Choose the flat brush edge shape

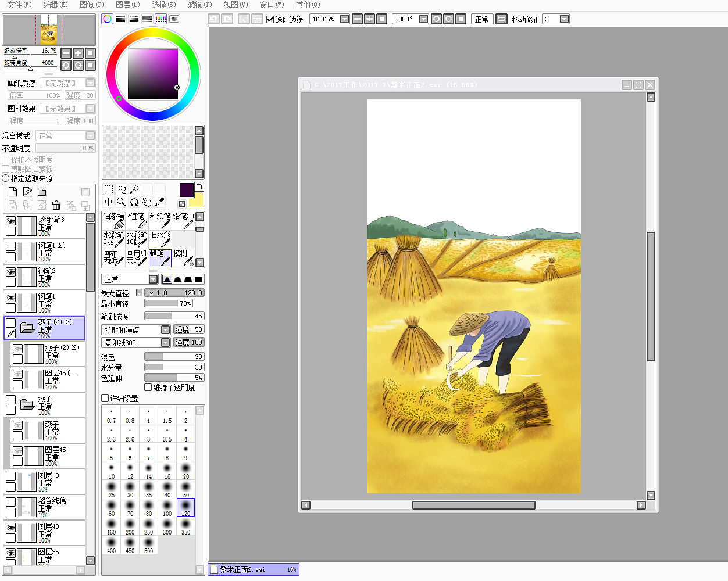[199, 279]
